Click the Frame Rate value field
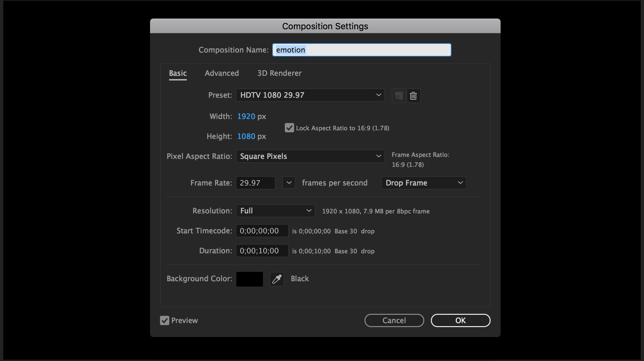 click(x=255, y=183)
